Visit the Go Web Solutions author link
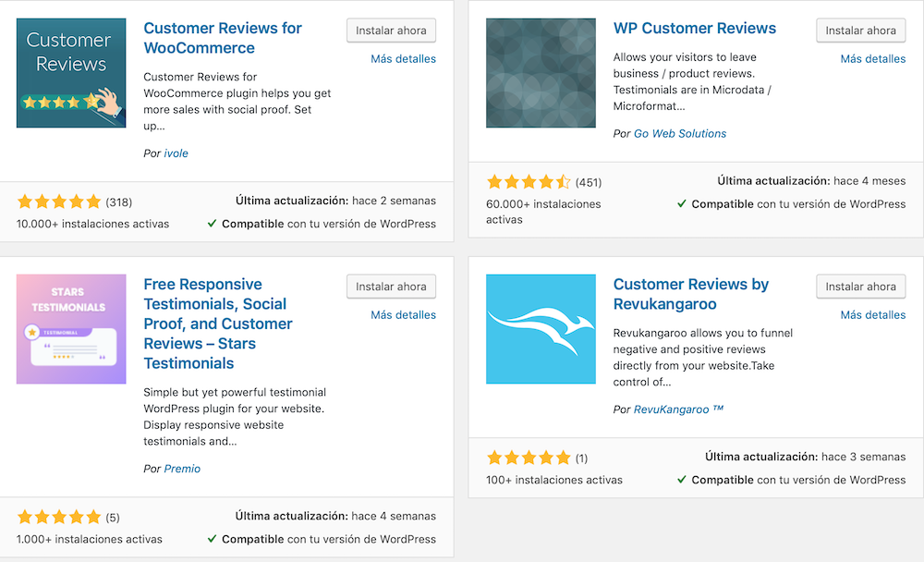Screen dimensions: 924x562 (x=680, y=134)
